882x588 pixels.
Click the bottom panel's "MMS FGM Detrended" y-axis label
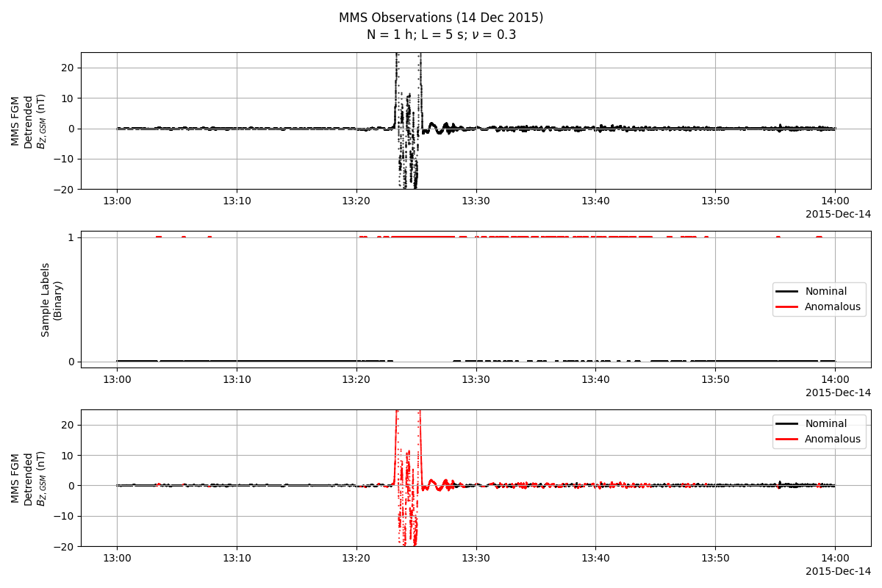29,478
